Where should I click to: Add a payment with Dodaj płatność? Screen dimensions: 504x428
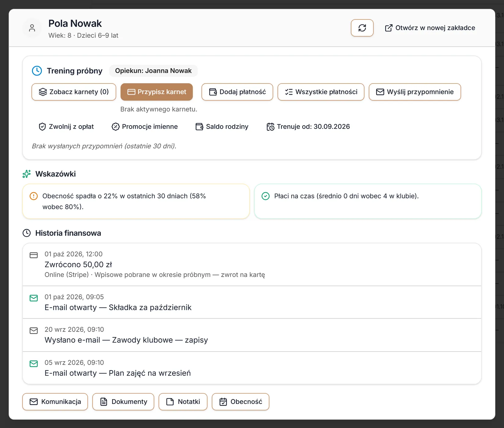tap(237, 92)
